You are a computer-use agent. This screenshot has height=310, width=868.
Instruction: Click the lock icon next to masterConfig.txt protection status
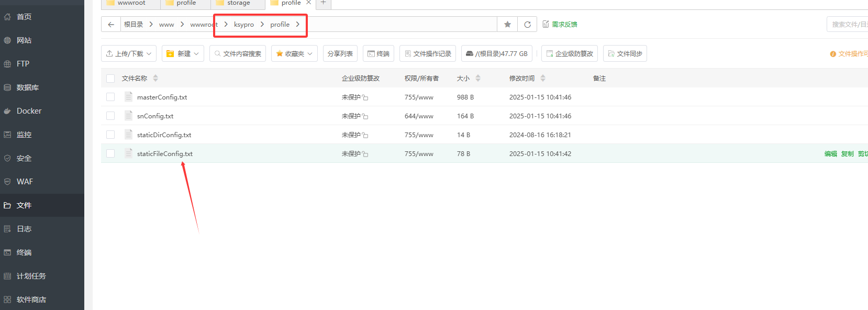pyautogui.click(x=365, y=98)
